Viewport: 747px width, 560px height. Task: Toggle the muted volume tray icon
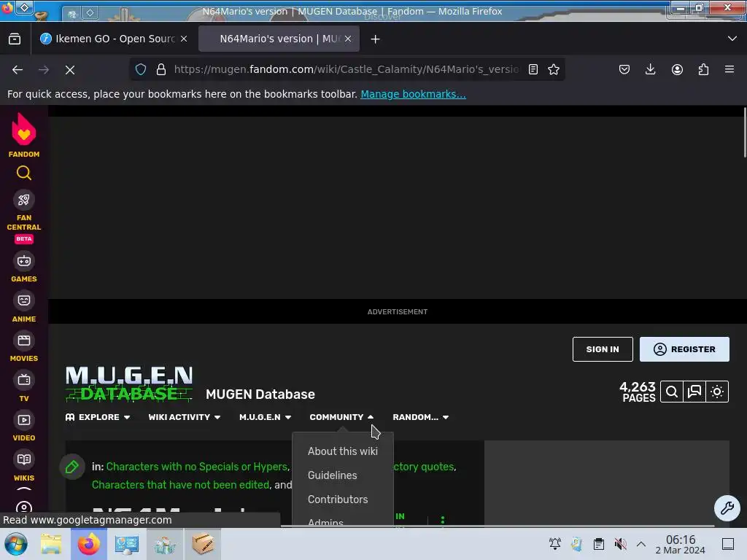point(620,544)
